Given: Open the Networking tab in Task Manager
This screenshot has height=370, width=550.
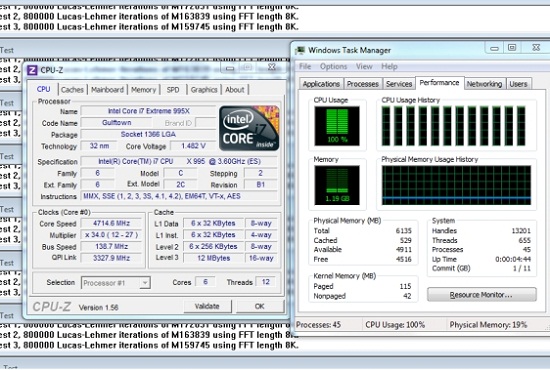Looking at the screenshot, I should (x=484, y=84).
